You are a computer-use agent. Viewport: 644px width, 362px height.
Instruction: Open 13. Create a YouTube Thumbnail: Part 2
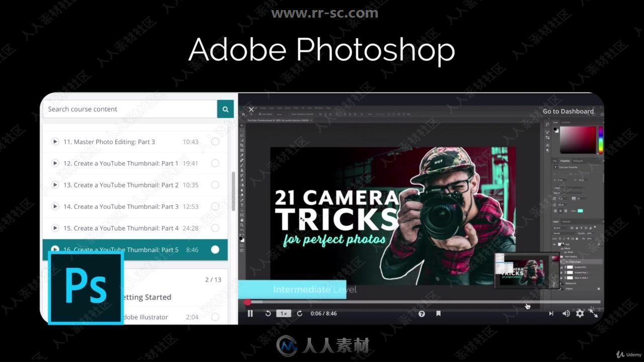(121, 185)
